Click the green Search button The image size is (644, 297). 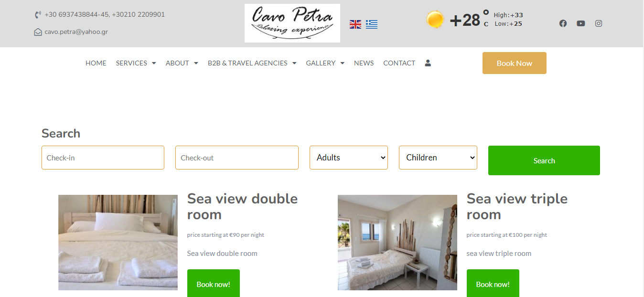click(x=544, y=160)
